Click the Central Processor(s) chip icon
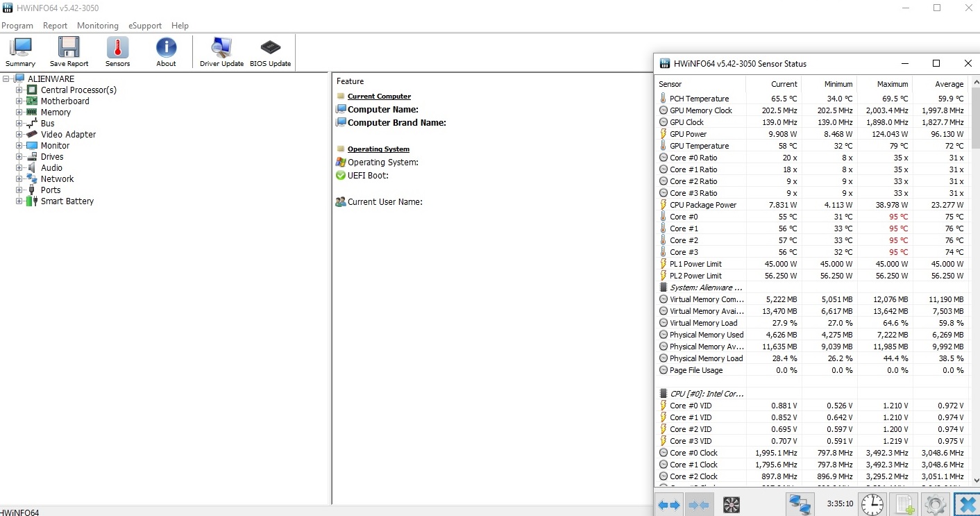The height and width of the screenshot is (516, 980). click(x=32, y=90)
